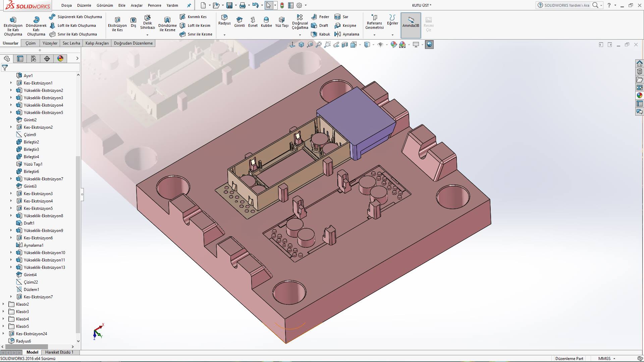The width and height of the screenshot is (644, 362).
Task: Choose Sınır ile Kesme command
Action: coord(196,34)
